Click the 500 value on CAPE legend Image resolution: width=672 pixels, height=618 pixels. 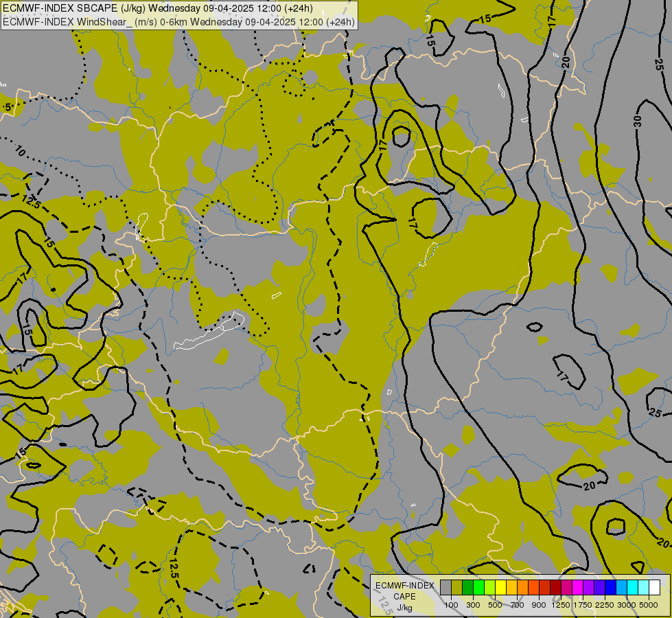coord(495,605)
